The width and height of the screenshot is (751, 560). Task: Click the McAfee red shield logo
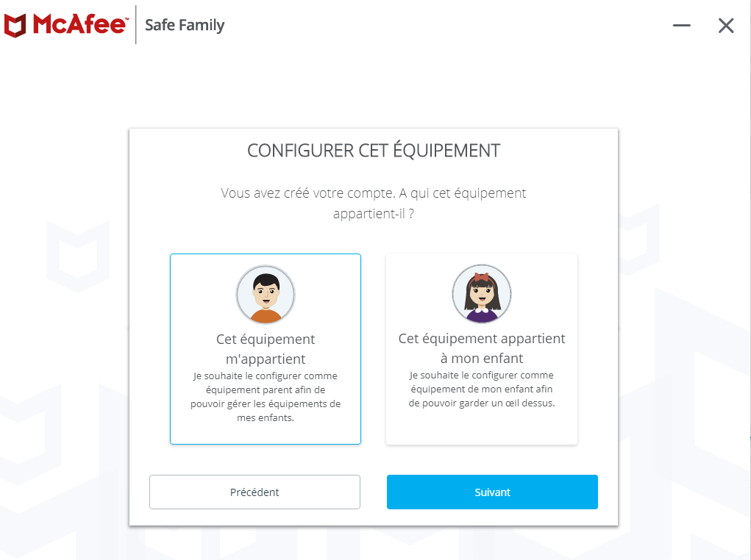click(x=16, y=25)
